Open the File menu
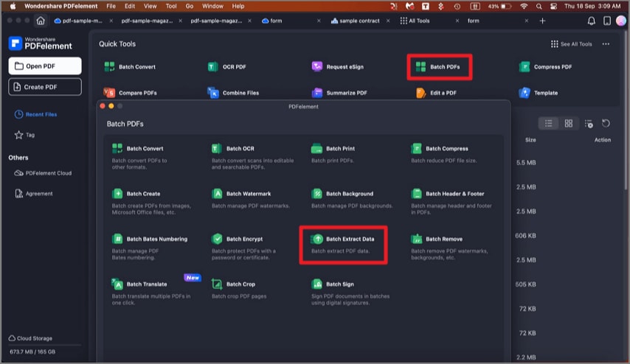Viewport: 630px width, 364px height. (111, 6)
